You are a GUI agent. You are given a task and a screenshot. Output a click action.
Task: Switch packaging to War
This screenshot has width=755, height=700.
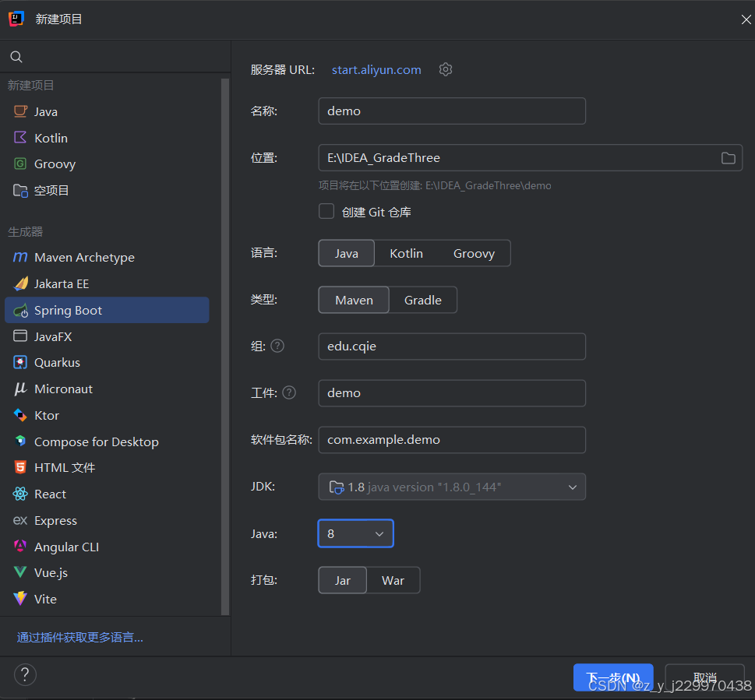pyautogui.click(x=393, y=580)
